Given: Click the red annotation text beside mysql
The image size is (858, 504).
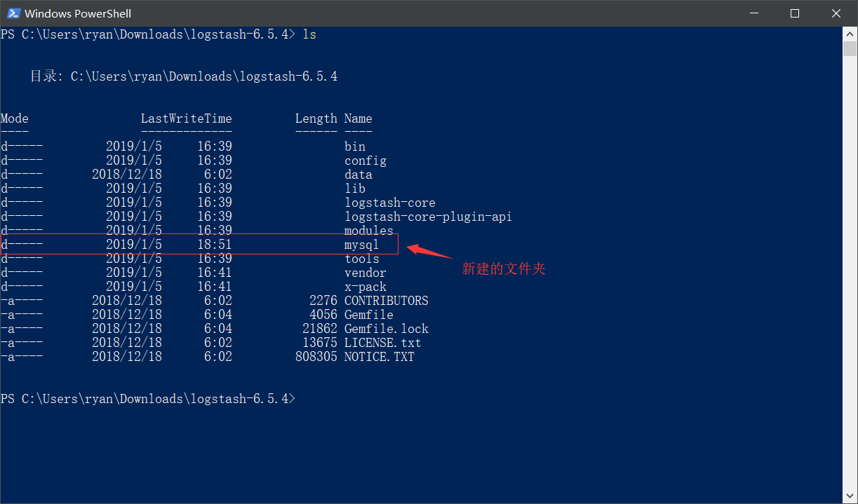Looking at the screenshot, I should 503,268.
